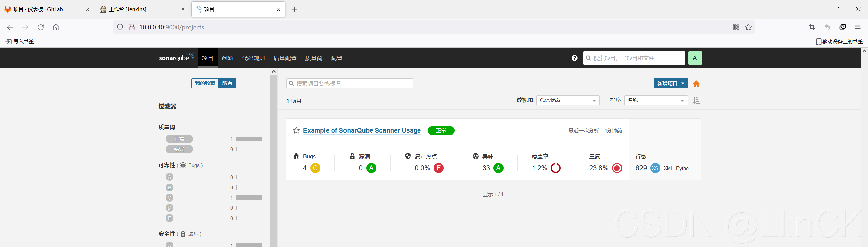Toggle sort order direction icon
The width and height of the screenshot is (868, 247).
[696, 100]
